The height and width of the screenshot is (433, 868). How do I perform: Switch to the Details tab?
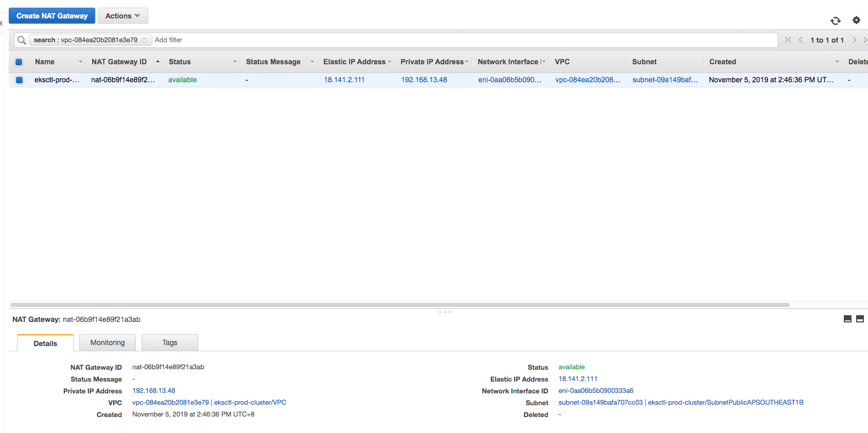click(45, 343)
